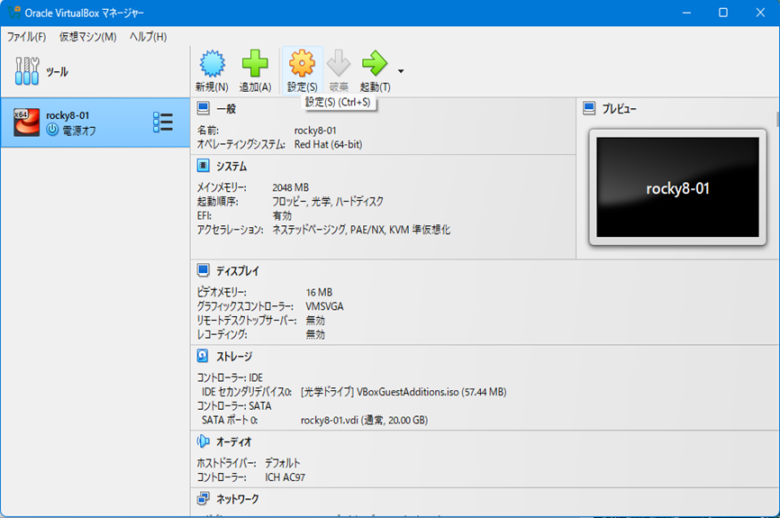Click the Red Hat (64-bit) OS value
The image size is (780, 518).
pyautogui.click(x=328, y=144)
